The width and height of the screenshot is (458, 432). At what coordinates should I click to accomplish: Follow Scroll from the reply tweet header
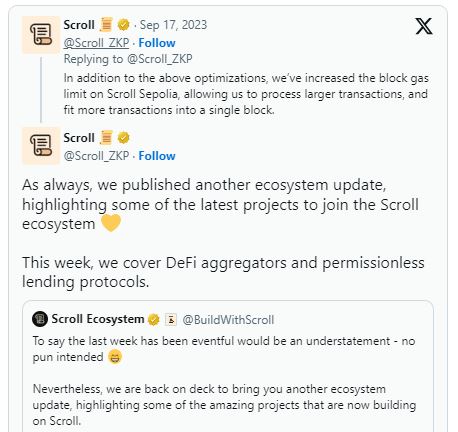click(157, 43)
